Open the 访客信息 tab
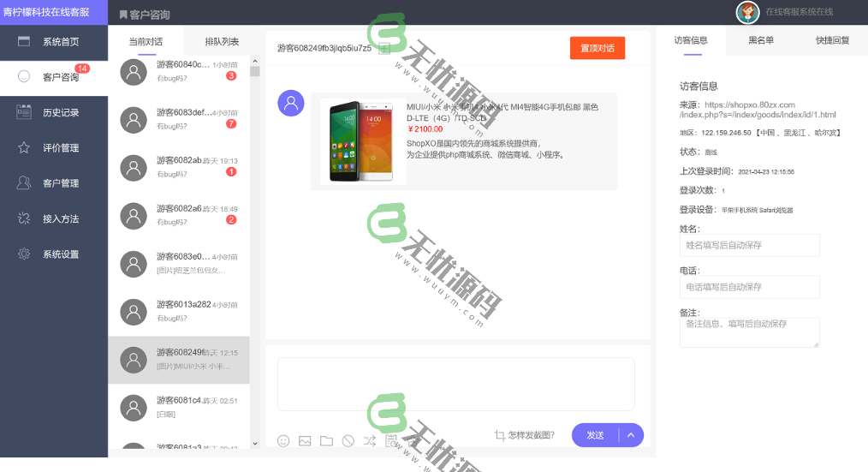 point(691,40)
